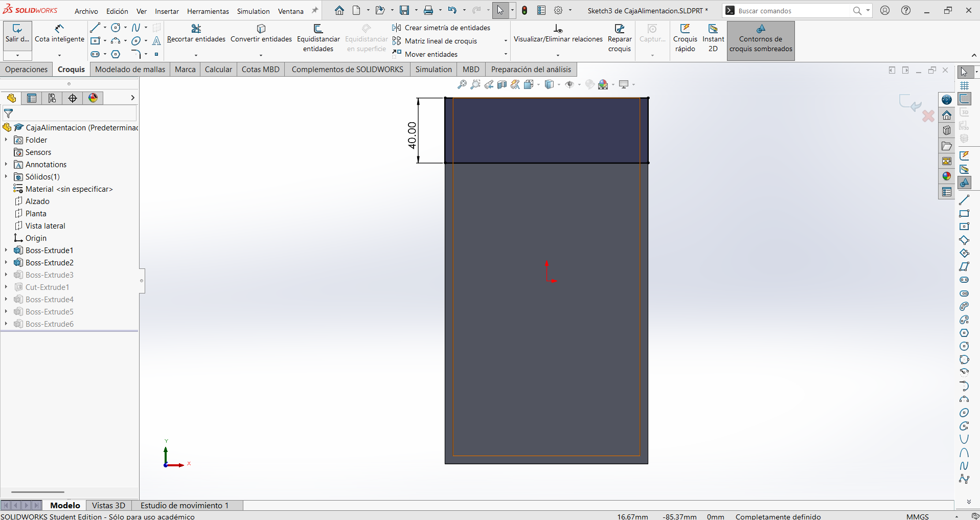Click Matriz lineal de croquis

[x=435, y=41]
